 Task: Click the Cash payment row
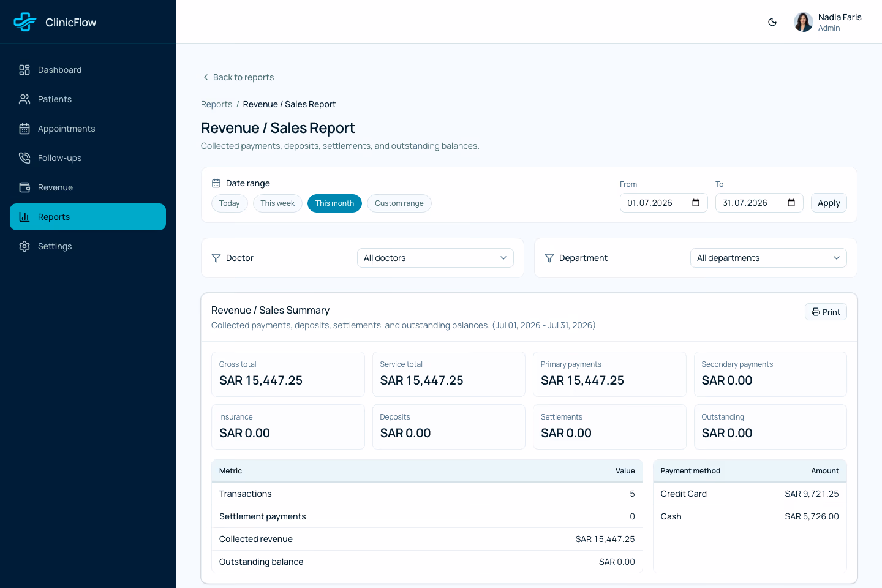[x=750, y=516]
